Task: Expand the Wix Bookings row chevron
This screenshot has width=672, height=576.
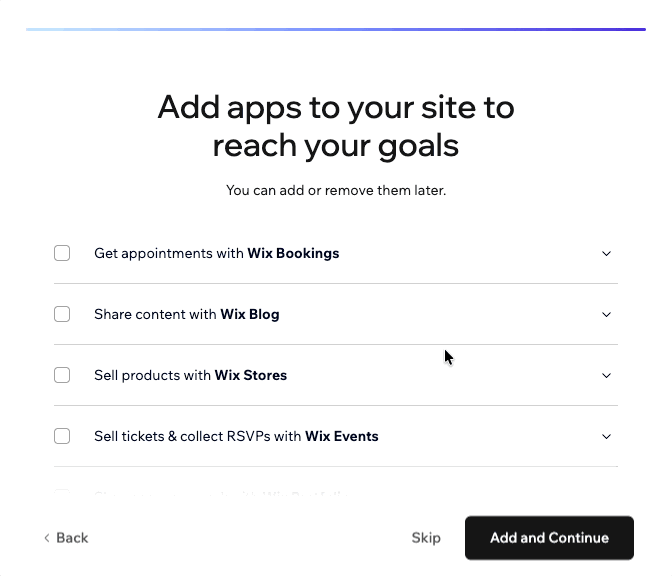Action: point(606,253)
